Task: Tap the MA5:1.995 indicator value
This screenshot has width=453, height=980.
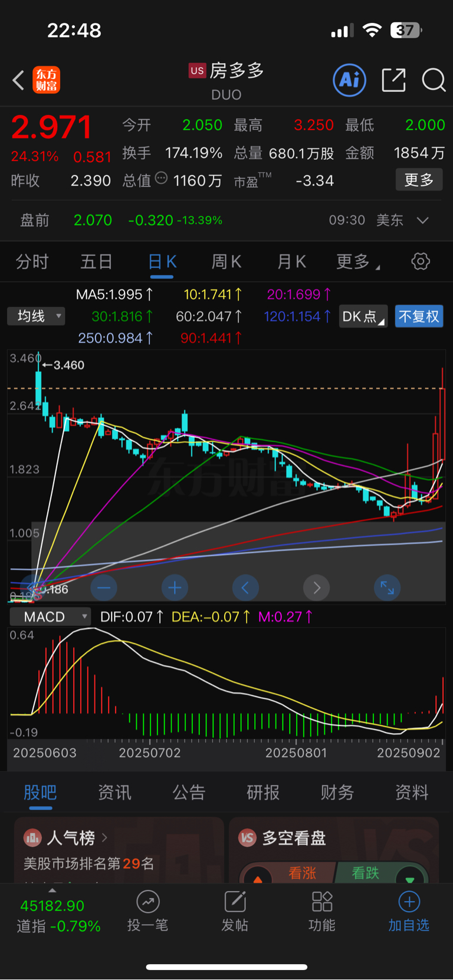Action: tap(114, 295)
